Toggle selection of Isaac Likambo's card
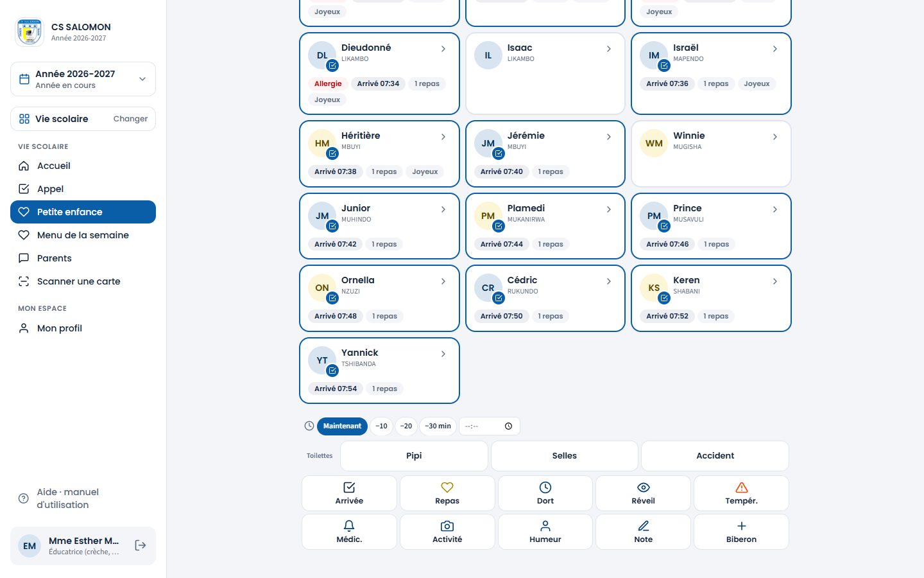This screenshot has width=924, height=578. [x=545, y=73]
